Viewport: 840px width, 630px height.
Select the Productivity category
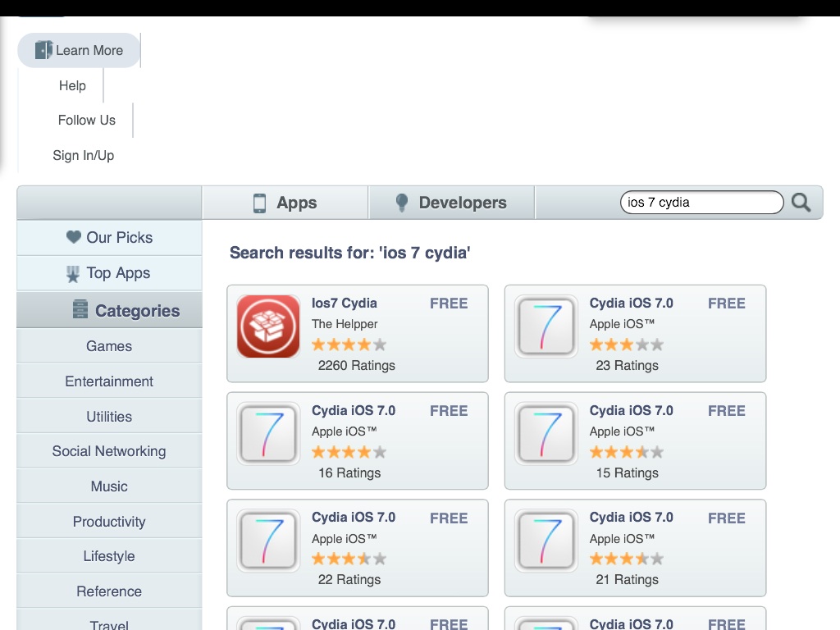coord(109,522)
